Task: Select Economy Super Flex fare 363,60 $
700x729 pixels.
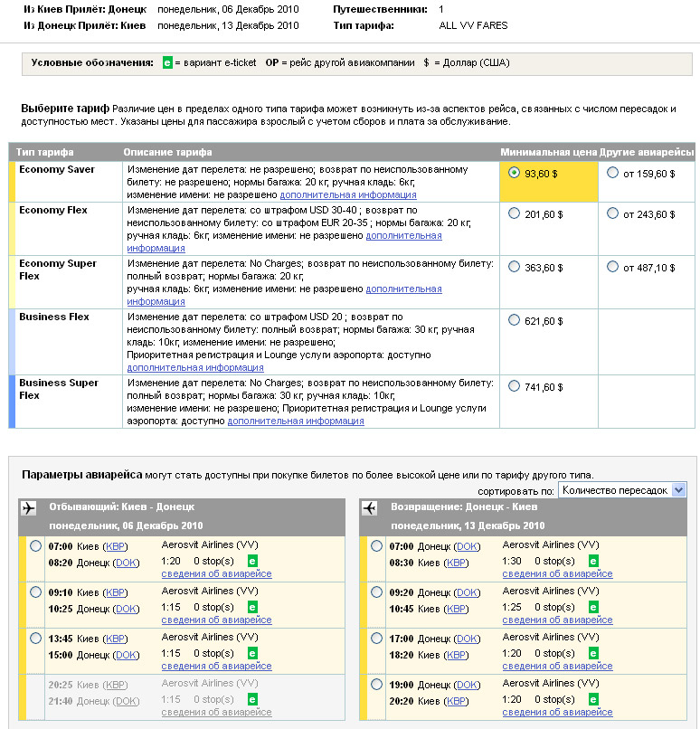Action: tap(514, 267)
